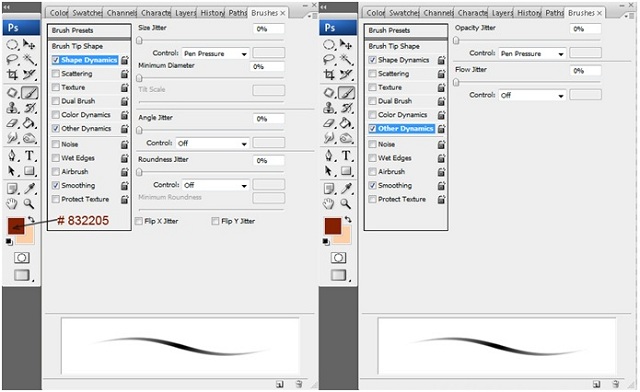The height and width of the screenshot is (392, 640).
Task: Select the Crop tool in left toolbar
Action: click(12, 74)
